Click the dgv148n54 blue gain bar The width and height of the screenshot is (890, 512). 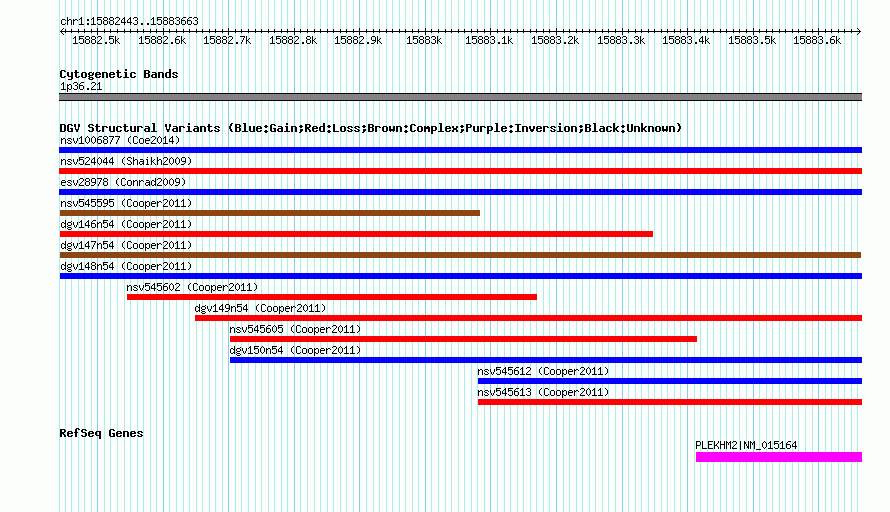tap(460, 276)
